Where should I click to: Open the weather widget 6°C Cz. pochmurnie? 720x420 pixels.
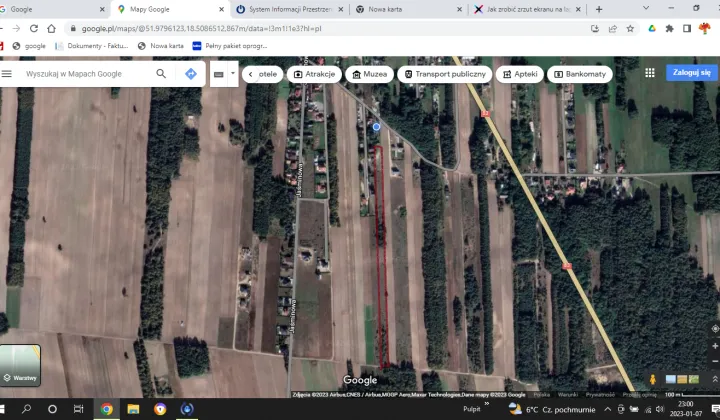pos(552,409)
